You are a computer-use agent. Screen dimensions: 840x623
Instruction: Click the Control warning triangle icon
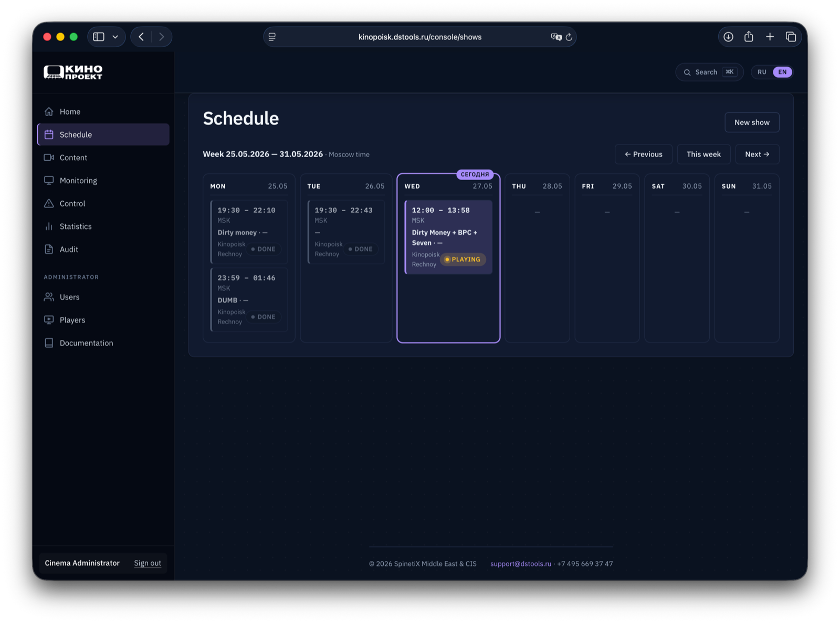(x=49, y=203)
